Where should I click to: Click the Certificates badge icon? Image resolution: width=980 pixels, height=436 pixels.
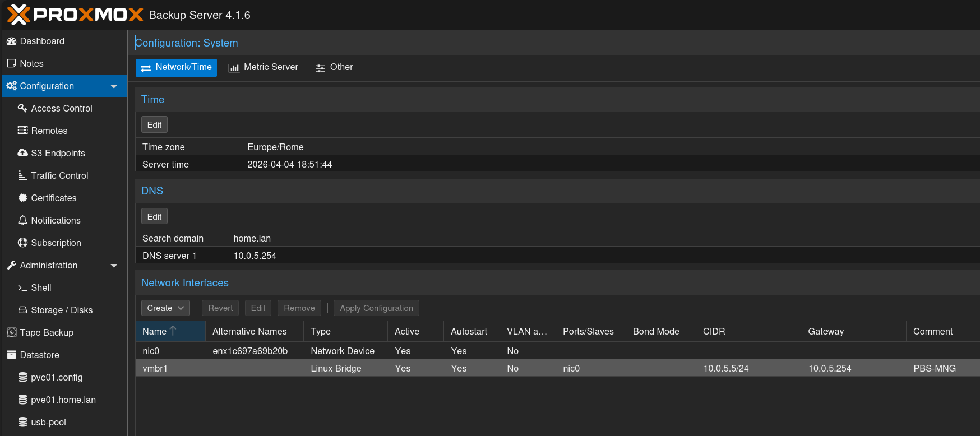click(x=22, y=198)
